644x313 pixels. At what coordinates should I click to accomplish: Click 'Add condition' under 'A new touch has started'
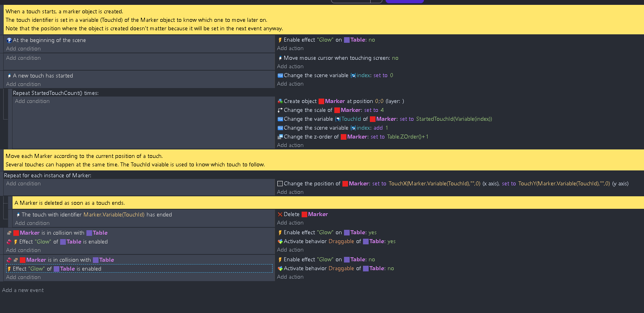click(x=23, y=84)
